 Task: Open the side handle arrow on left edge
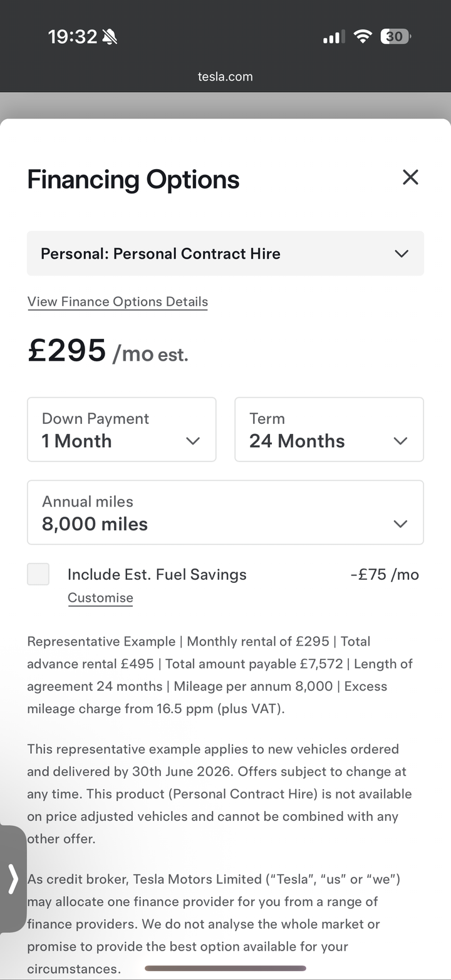tap(13, 879)
